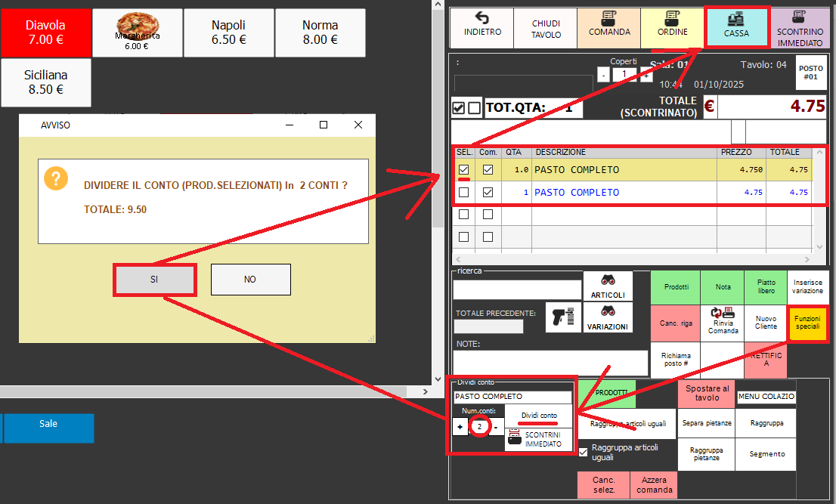Search items with the ARTICOLI binoculars
Image resolution: width=836 pixels, height=504 pixels.
click(607, 285)
